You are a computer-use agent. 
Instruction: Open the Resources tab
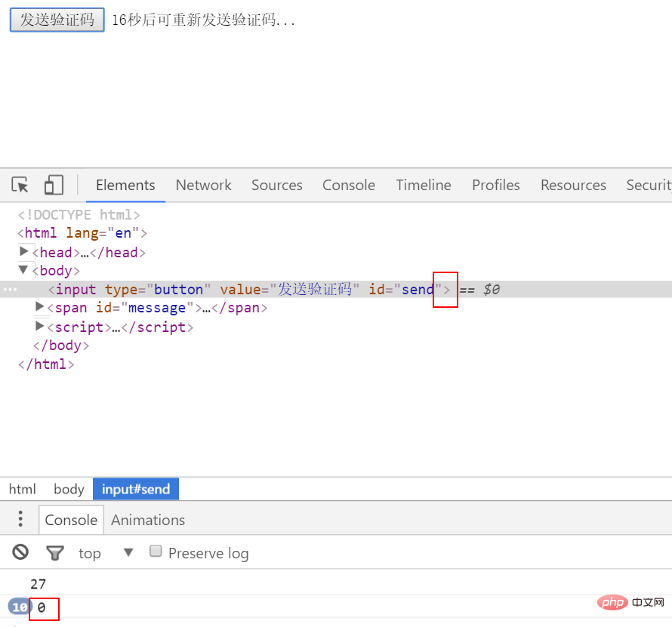coord(573,185)
